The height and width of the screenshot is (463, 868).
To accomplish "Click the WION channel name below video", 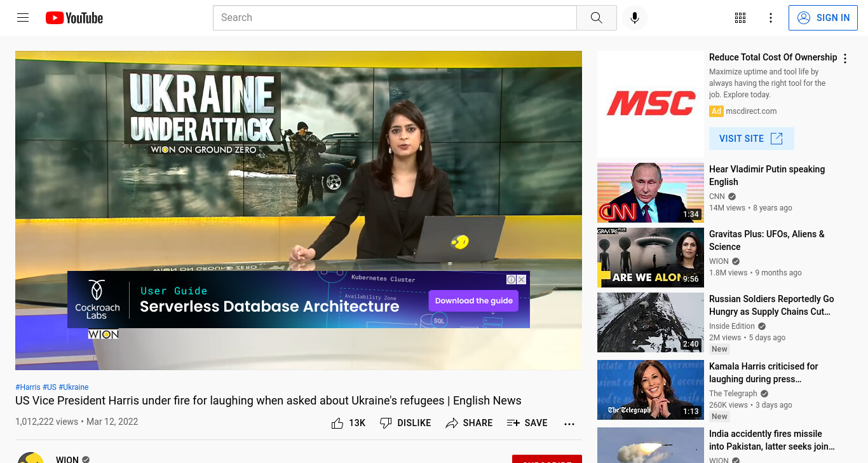I will 67,459.
